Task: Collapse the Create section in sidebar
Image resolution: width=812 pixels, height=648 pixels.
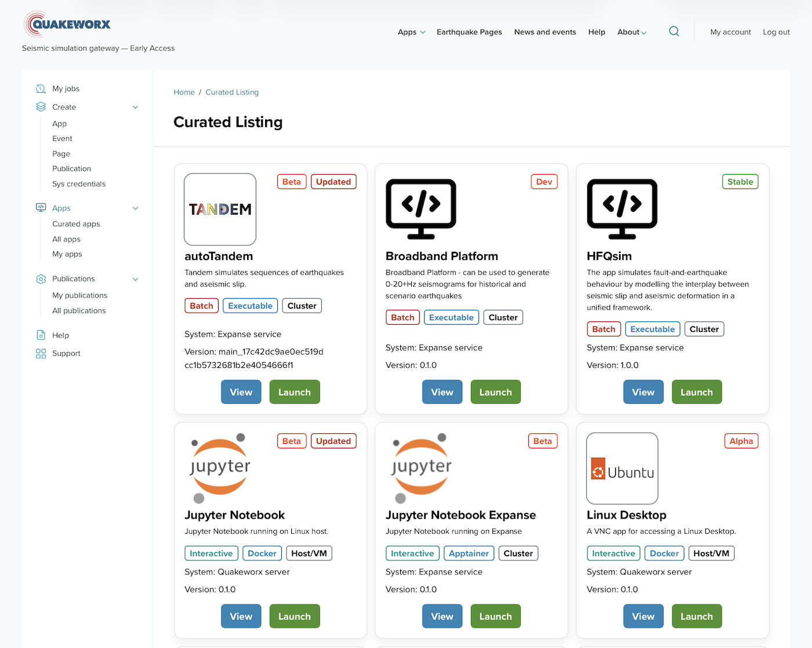Action: 135,107
